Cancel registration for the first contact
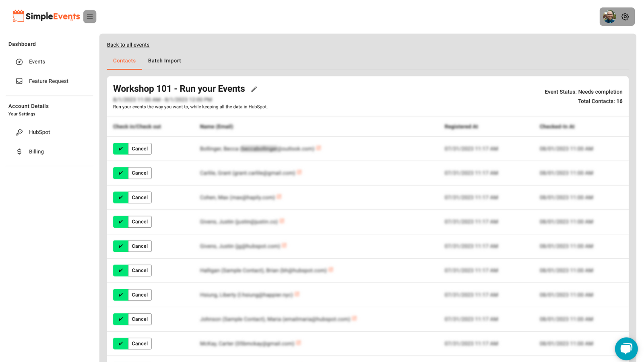Image resolution: width=644 pixels, height=362 pixels. (x=140, y=148)
